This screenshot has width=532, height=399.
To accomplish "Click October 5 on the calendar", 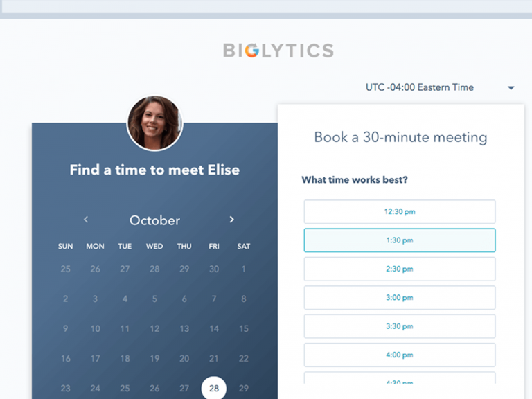I will tap(154, 299).
